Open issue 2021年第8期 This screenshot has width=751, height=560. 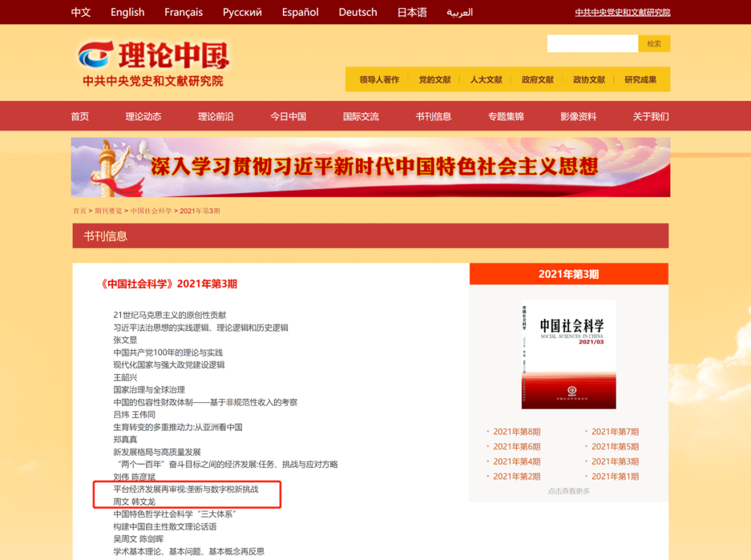(517, 431)
